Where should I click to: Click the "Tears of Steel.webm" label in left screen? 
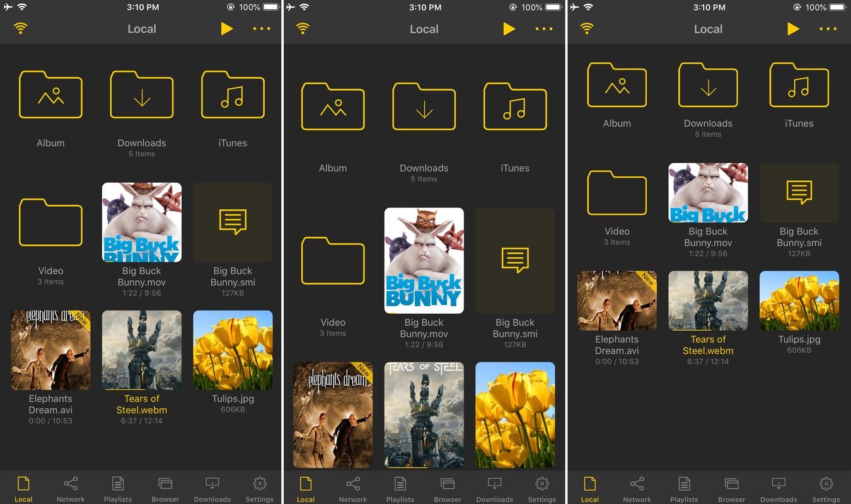pos(142,404)
